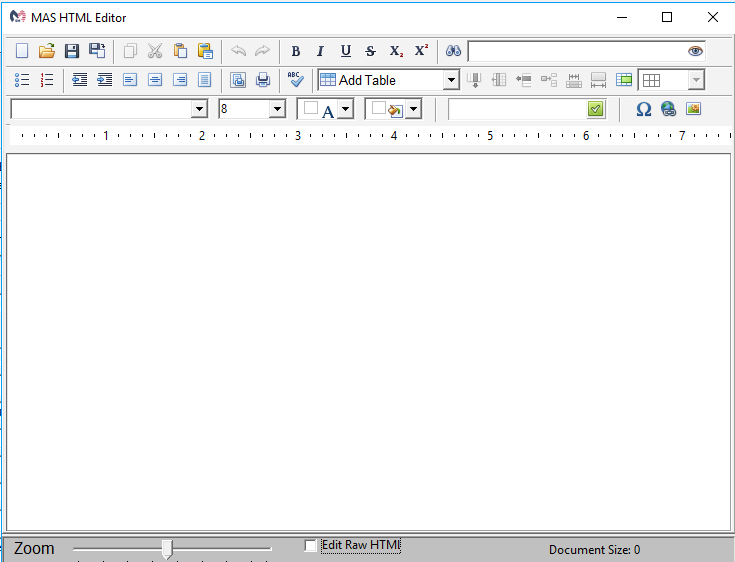This screenshot has width=735, height=562.
Task: Toggle italic formatting
Action: pyautogui.click(x=320, y=51)
